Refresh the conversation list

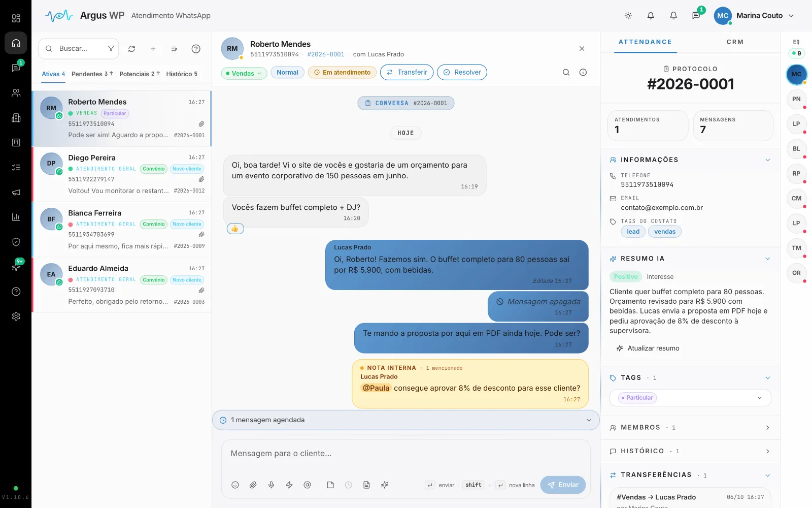click(x=131, y=49)
